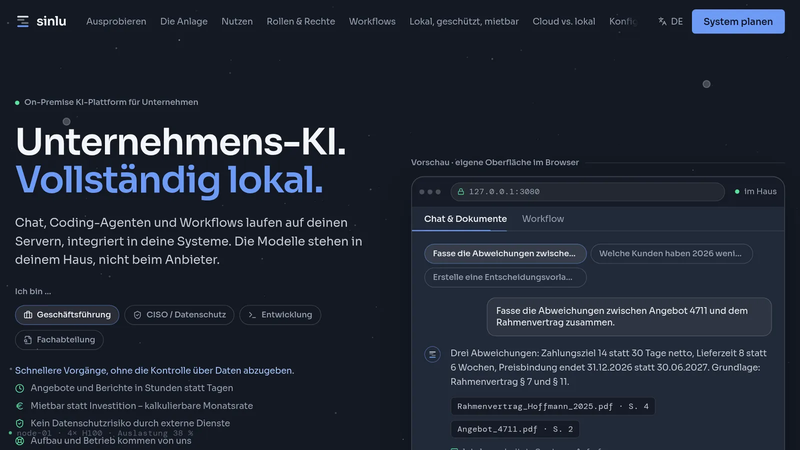Go to Cloud vs. lokal

[x=564, y=21]
